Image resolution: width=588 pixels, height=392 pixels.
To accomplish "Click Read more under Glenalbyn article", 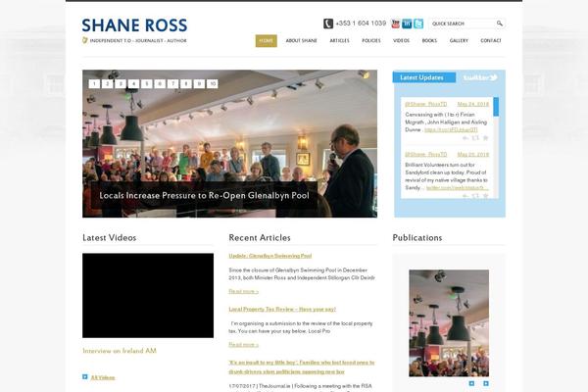I will (243, 291).
